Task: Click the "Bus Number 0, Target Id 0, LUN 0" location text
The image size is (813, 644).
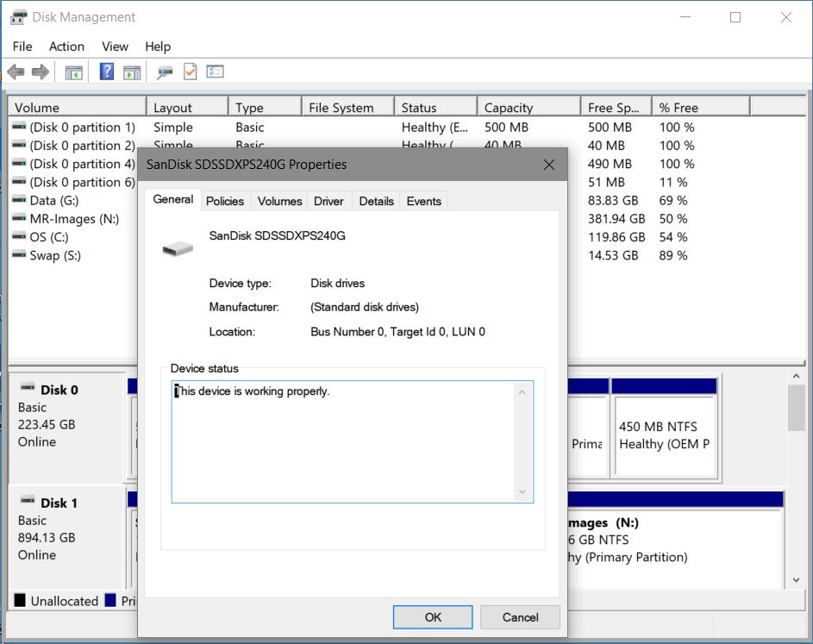Action: pyautogui.click(x=397, y=332)
